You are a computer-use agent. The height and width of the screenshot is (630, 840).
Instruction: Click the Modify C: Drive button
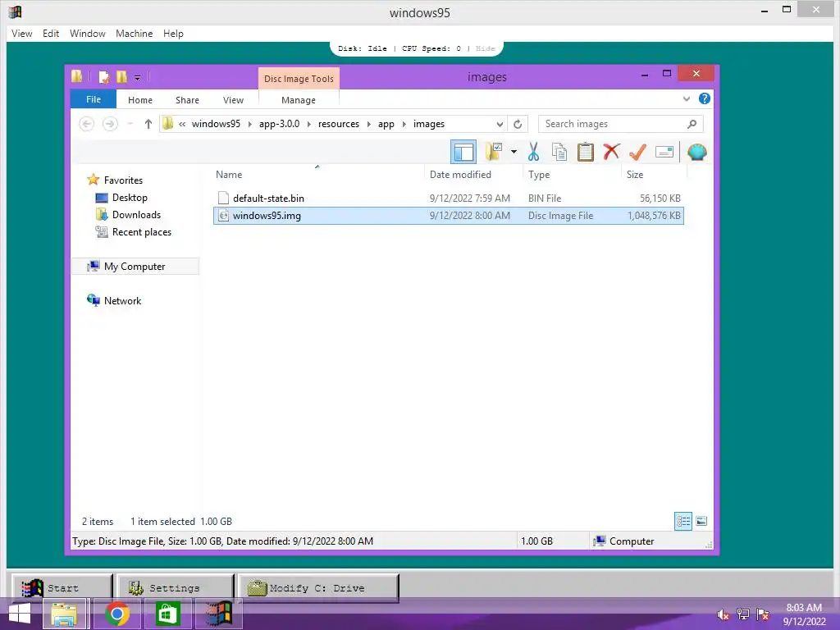tap(318, 587)
